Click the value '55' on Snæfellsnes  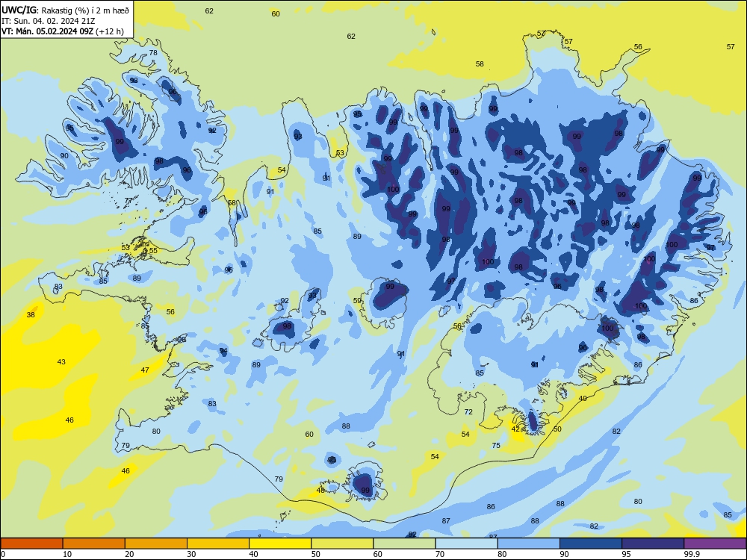153,250
